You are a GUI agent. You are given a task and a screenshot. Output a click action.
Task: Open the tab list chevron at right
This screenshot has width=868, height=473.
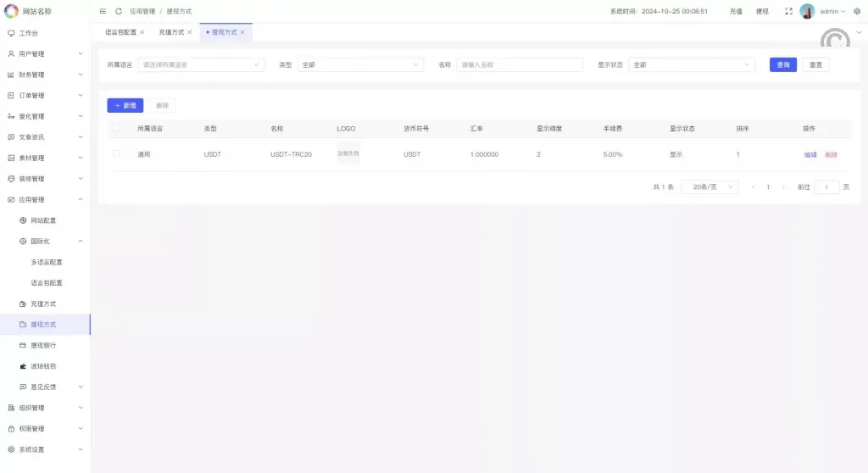click(859, 32)
